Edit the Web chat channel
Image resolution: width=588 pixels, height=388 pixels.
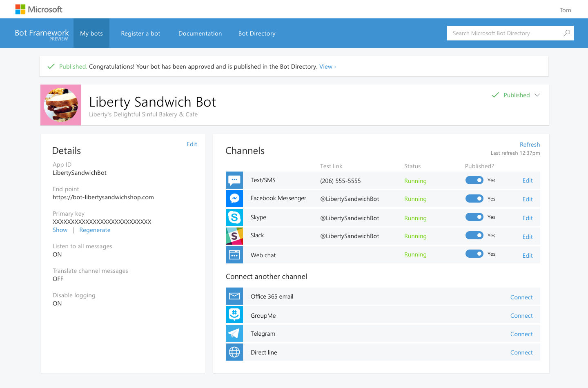coord(528,256)
